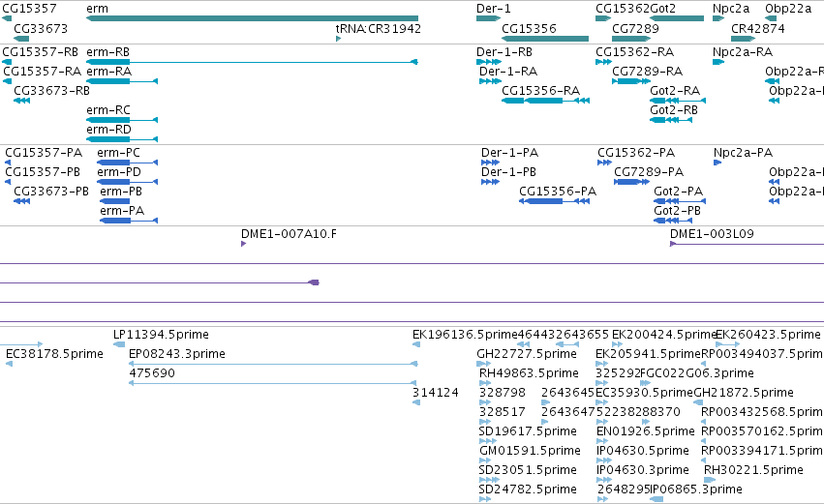Select the CG15356 gene bar
This screenshot has height=504, width=824.
(545, 39)
